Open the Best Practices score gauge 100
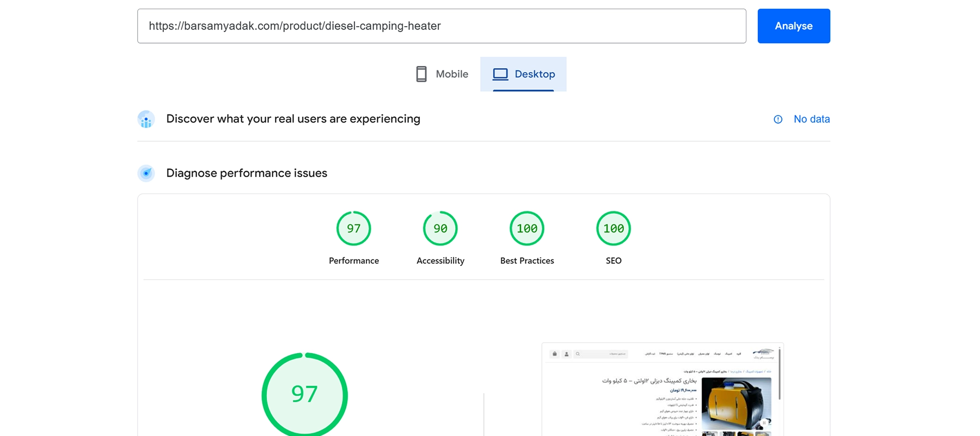This screenshot has height=436, width=980. [527, 228]
